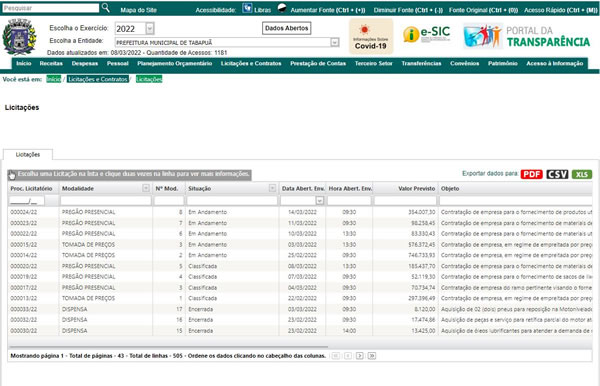Click the search magnifier icon

point(106,8)
